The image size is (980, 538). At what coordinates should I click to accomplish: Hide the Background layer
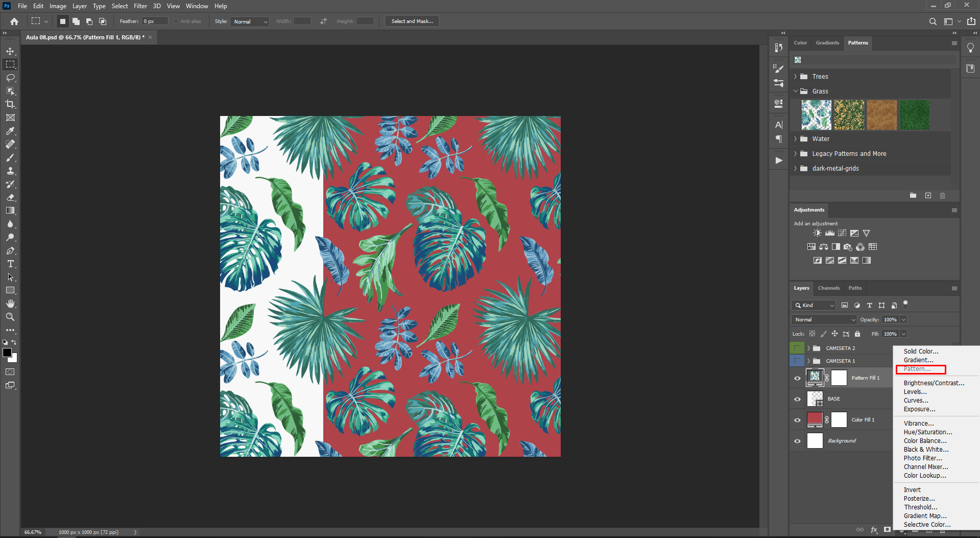pyautogui.click(x=797, y=440)
